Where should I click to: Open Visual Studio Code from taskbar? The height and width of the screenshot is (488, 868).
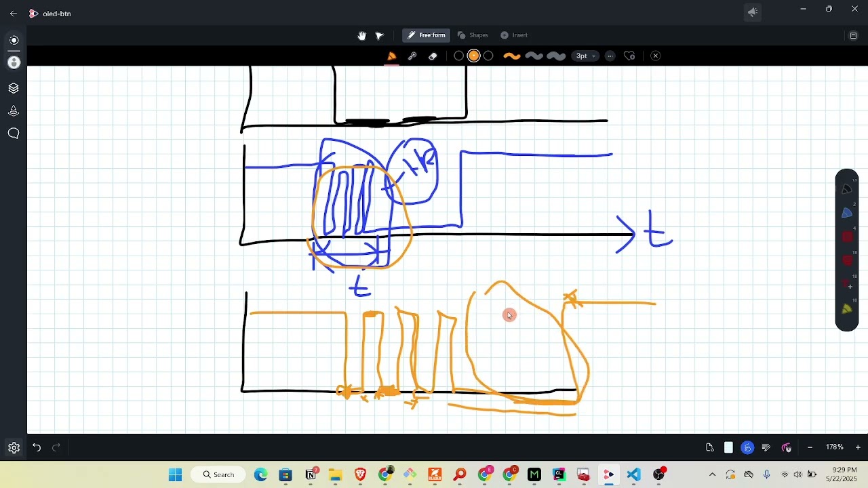(633, 474)
